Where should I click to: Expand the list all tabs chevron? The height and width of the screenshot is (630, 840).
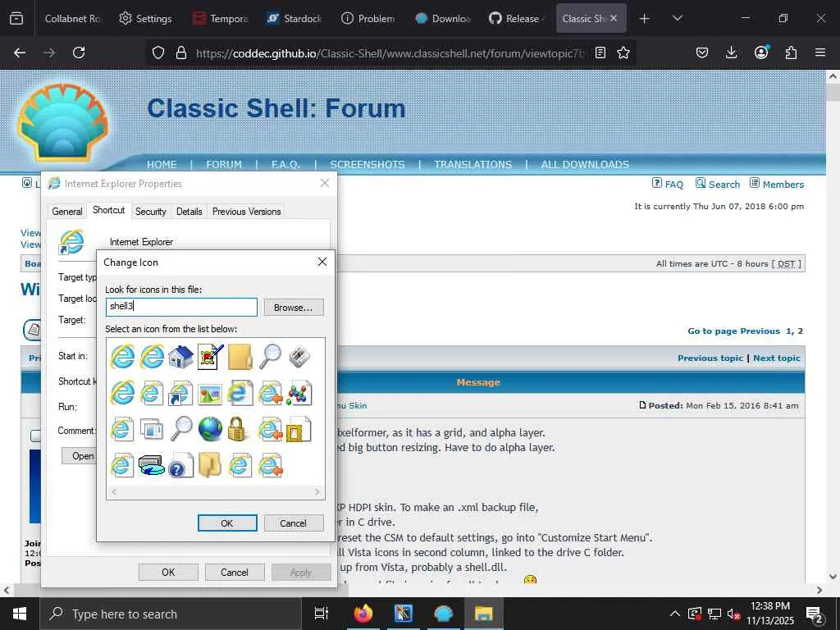677,18
